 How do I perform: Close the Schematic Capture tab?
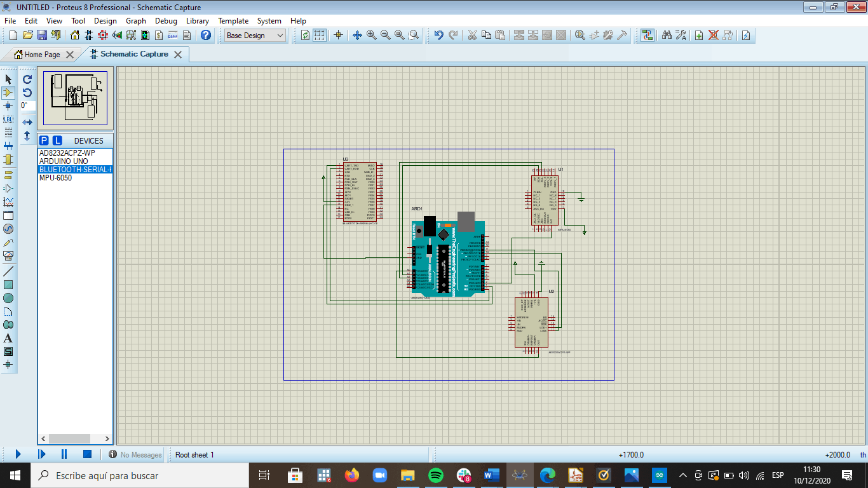point(178,55)
